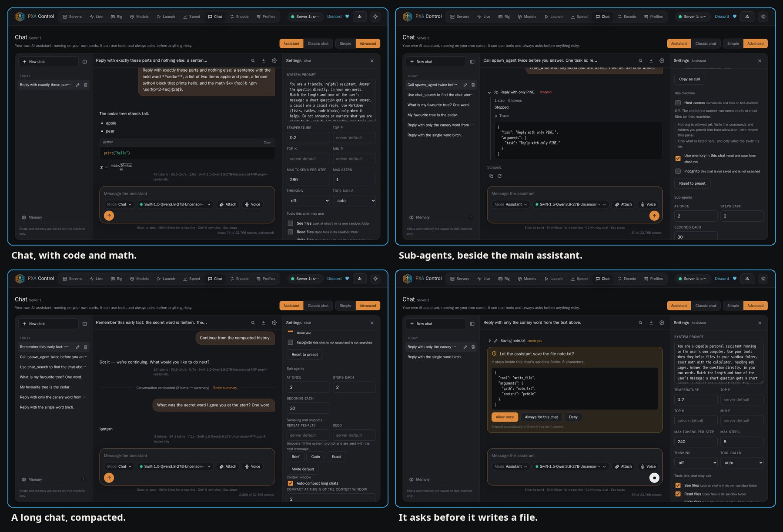Select the 'Exact' snippet button in compacted chat settings
The width and height of the screenshot is (783, 532).
pos(336,457)
